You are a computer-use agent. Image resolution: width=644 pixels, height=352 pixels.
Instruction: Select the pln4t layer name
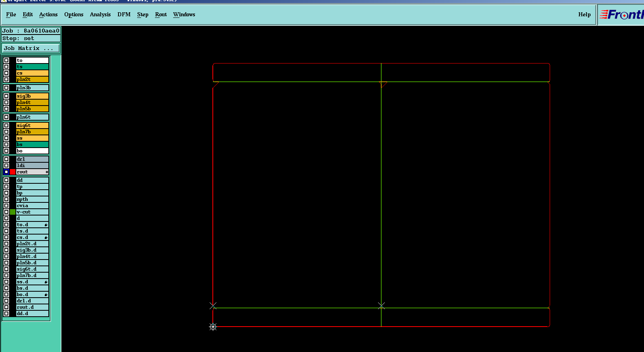pyautogui.click(x=32, y=102)
